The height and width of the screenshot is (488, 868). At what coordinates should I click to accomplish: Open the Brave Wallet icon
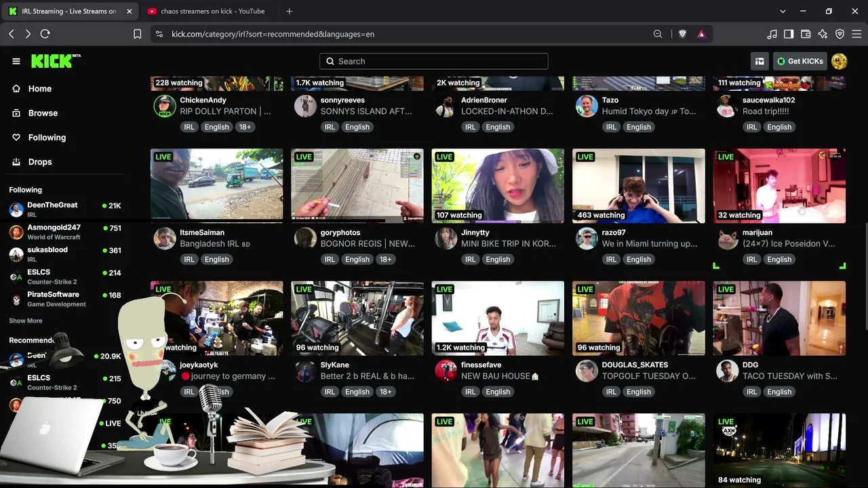(x=806, y=34)
